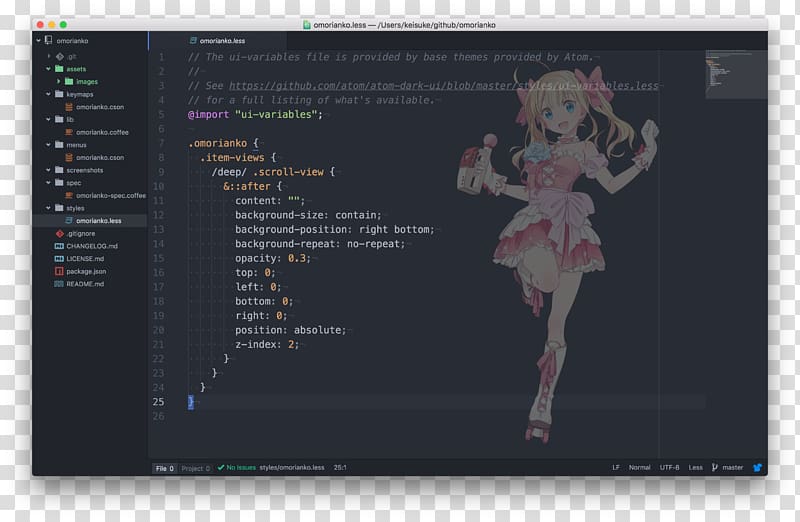This screenshot has height=522, width=800.
Task: Click the green No Issues checkmark icon
Action: 221,467
